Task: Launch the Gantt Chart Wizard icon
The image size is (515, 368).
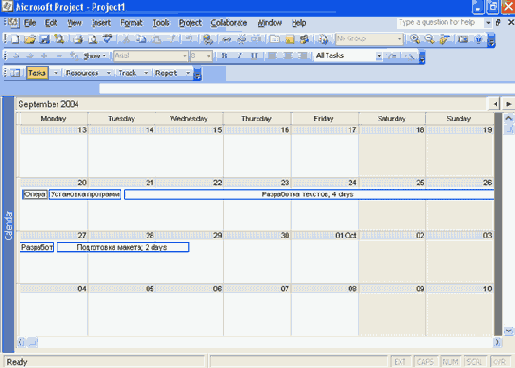Action: coord(409,56)
